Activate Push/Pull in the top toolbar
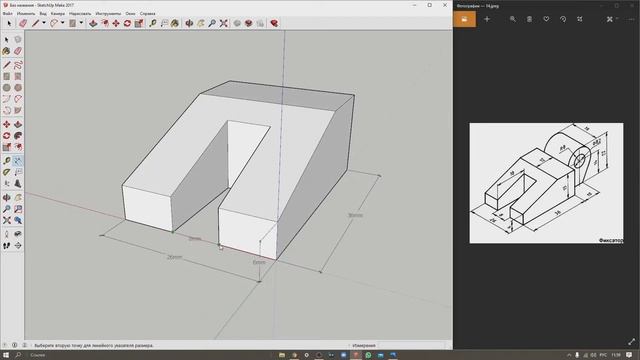This screenshot has height=360, width=640. (93, 23)
